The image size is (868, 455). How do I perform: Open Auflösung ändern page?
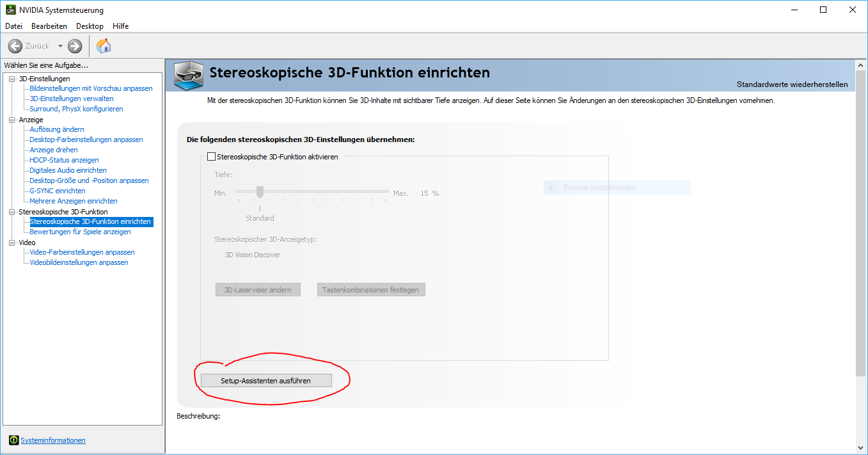click(57, 129)
